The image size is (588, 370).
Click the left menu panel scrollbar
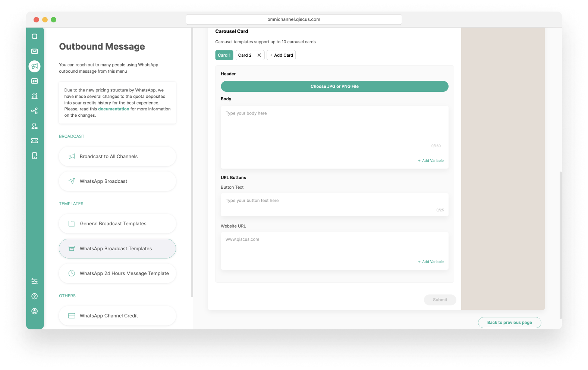(x=192, y=162)
